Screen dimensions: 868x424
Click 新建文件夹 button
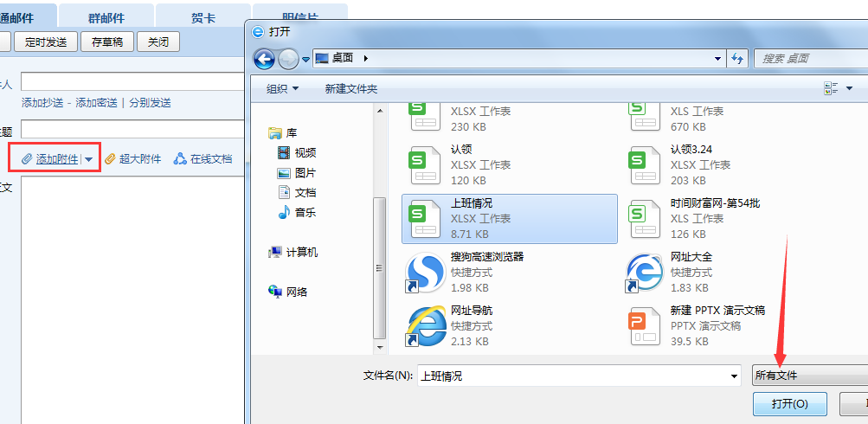point(351,88)
